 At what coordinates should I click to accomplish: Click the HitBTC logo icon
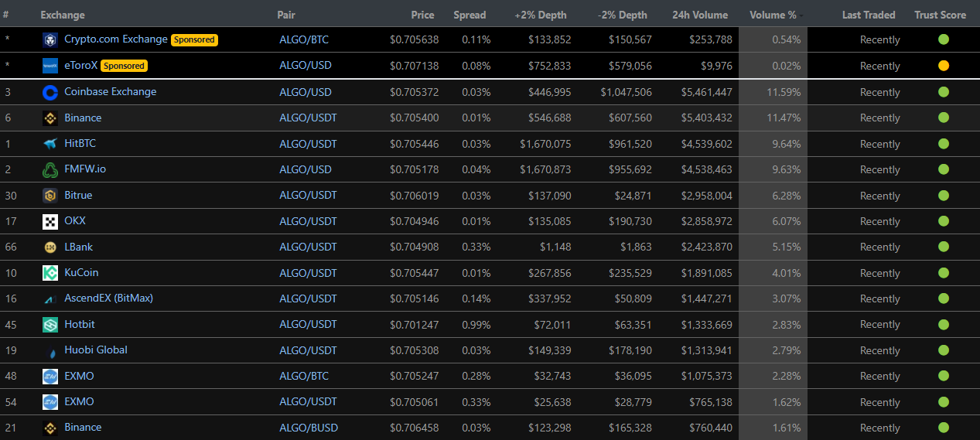click(50, 144)
